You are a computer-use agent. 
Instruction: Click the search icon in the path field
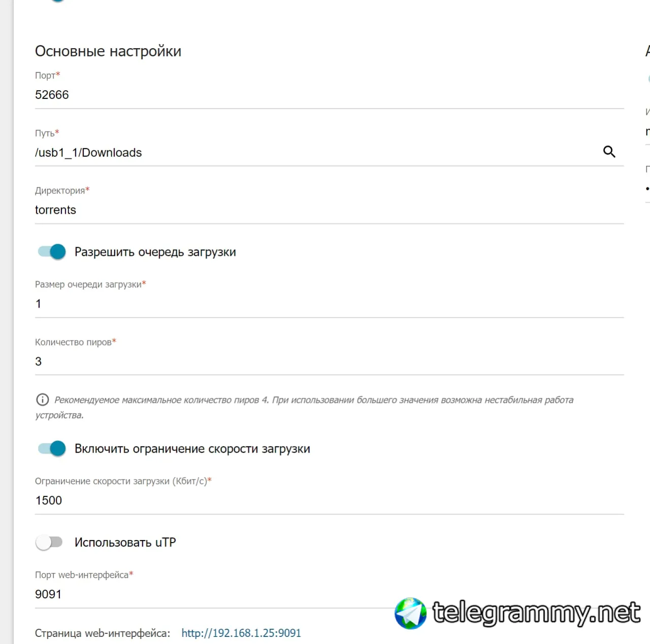pos(609,152)
